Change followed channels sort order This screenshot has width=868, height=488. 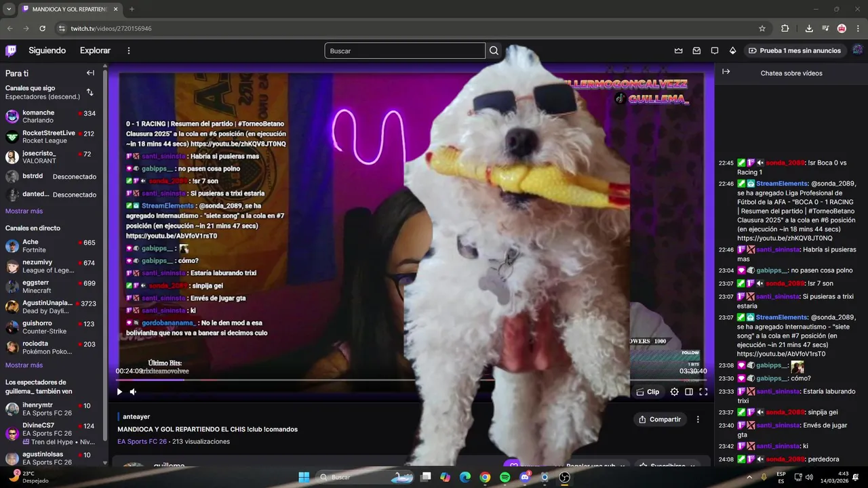pyautogui.click(x=90, y=92)
